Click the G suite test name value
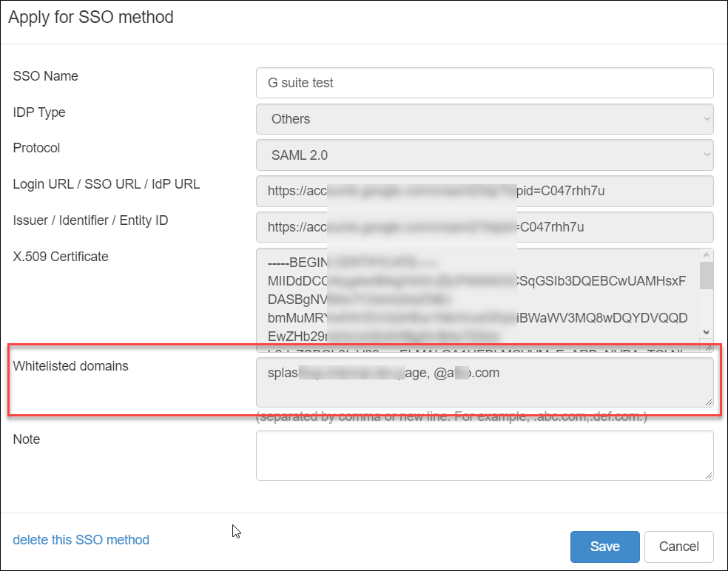The image size is (728, 571). [299, 83]
